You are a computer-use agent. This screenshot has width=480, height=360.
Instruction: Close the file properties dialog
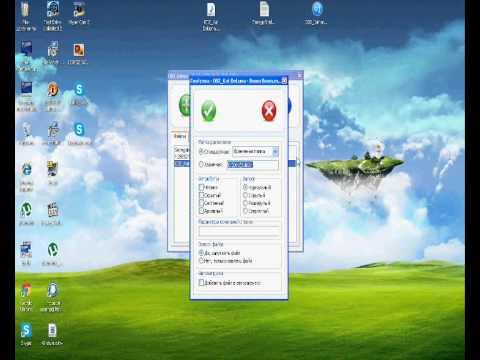click(x=284, y=80)
